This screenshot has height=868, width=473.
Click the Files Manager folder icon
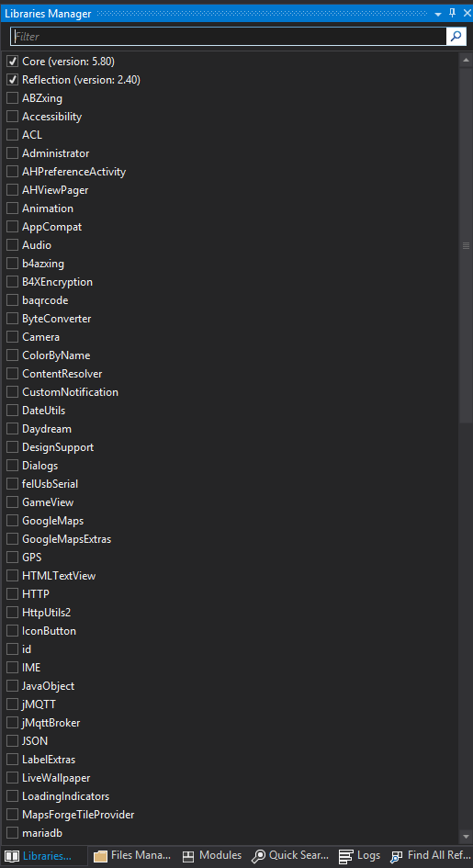pyautogui.click(x=100, y=856)
